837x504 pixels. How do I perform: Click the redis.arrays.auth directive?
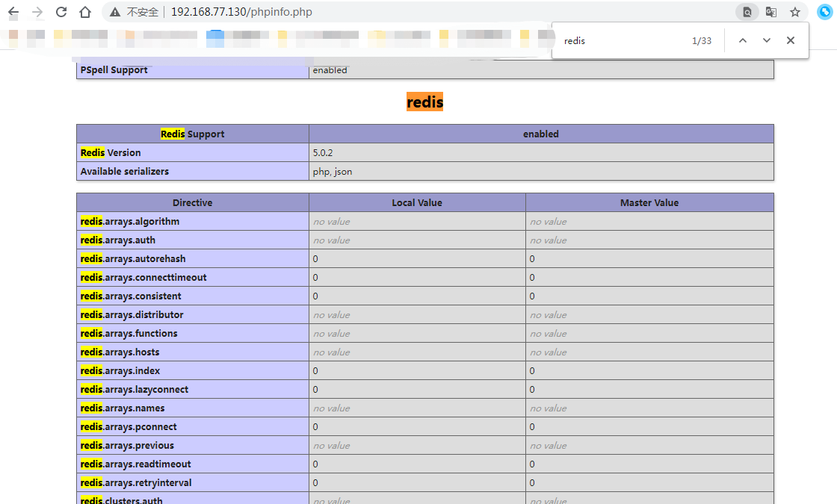tap(118, 240)
